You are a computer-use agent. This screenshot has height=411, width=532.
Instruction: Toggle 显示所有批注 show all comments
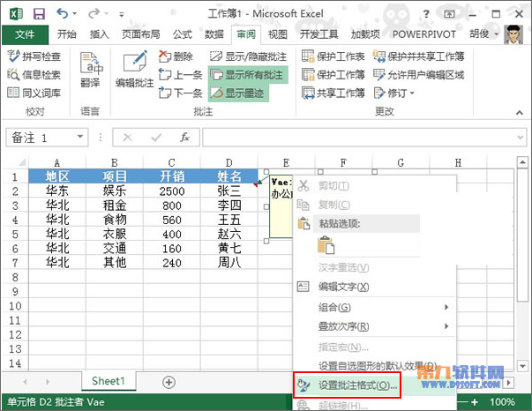[248, 74]
